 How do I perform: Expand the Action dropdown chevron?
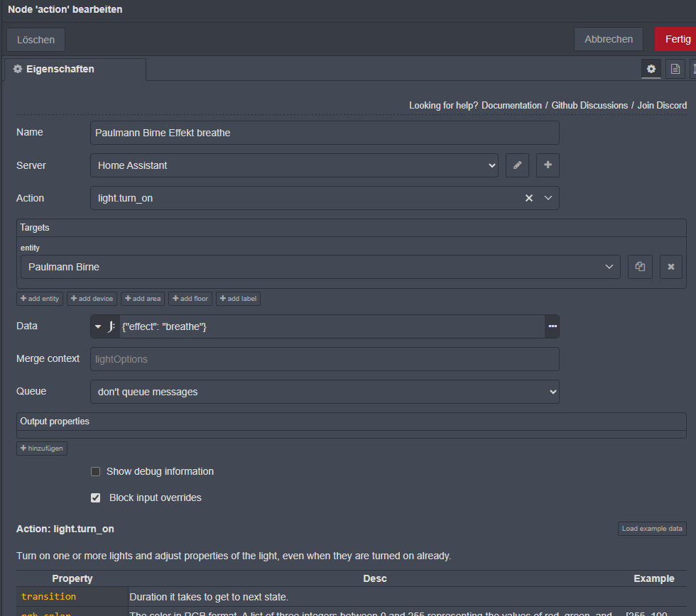tap(548, 198)
